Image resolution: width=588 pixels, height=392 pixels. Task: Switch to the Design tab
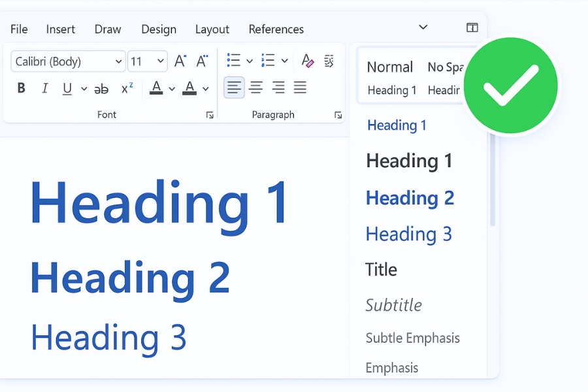pos(159,29)
